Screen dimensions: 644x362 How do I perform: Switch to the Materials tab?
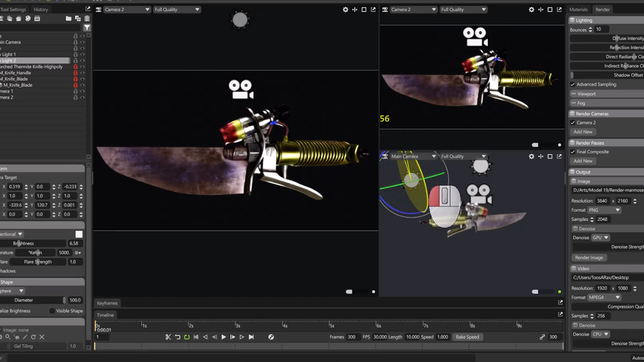(578, 9)
